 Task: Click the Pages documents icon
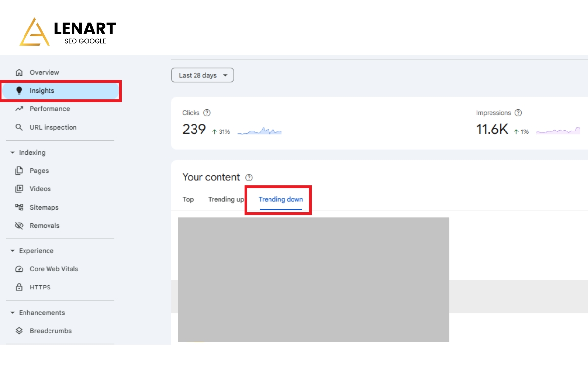pyautogui.click(x=19, y=171)
